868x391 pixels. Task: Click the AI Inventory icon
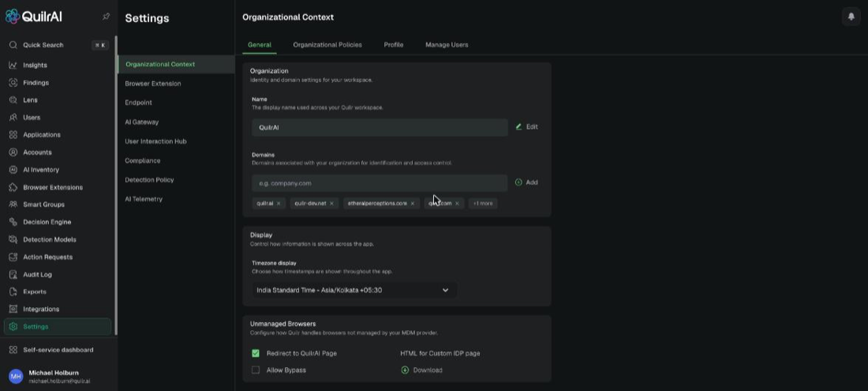point(13,170)
